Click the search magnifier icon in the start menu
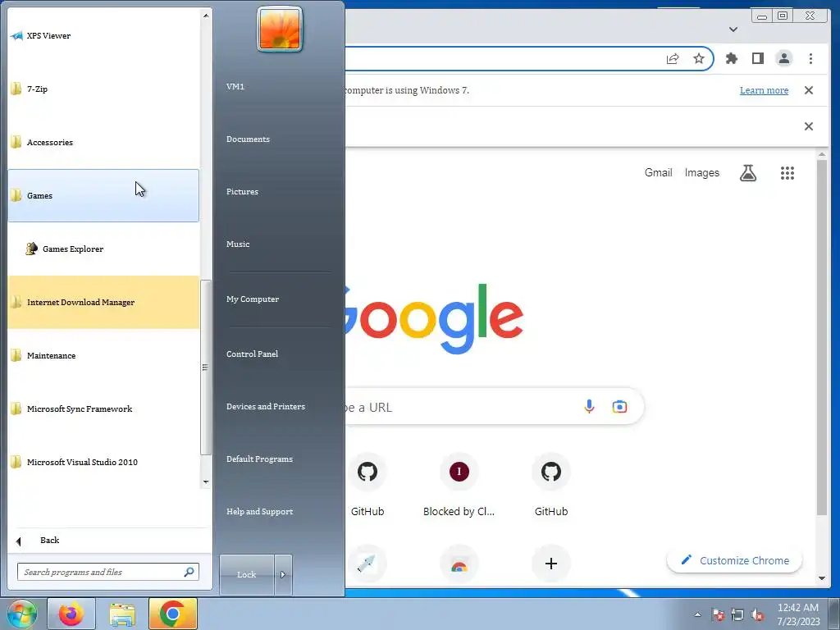 coord(189,572)
